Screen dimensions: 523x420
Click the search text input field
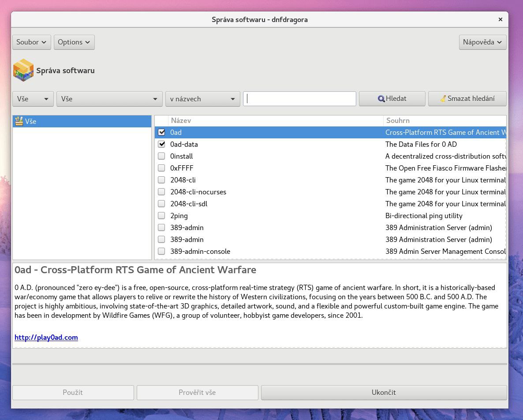click(299, 99)
